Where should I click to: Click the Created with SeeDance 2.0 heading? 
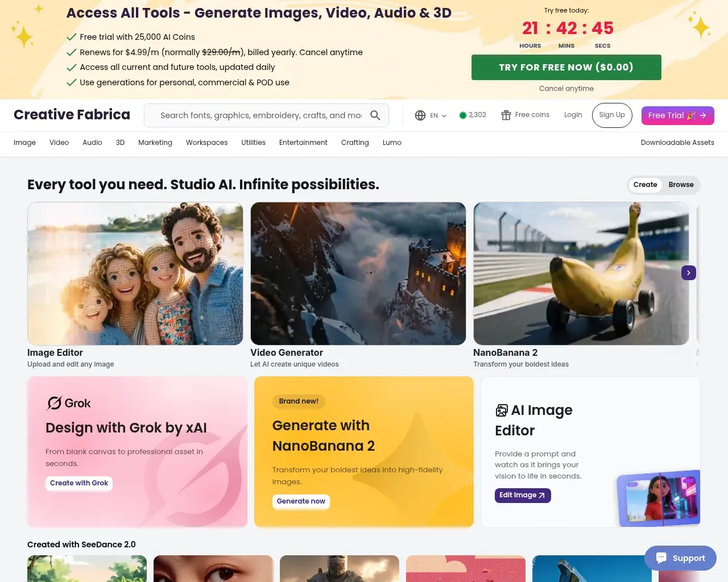(81, 544)
